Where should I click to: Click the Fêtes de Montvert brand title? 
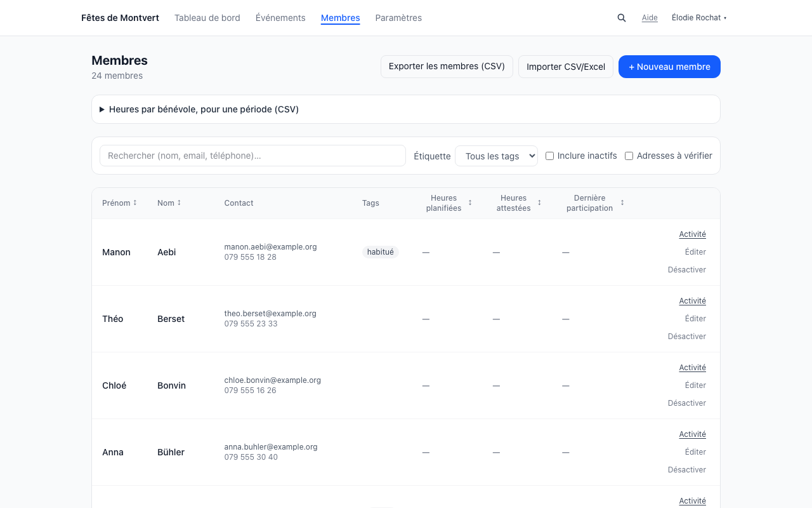[x=121, y=18]
